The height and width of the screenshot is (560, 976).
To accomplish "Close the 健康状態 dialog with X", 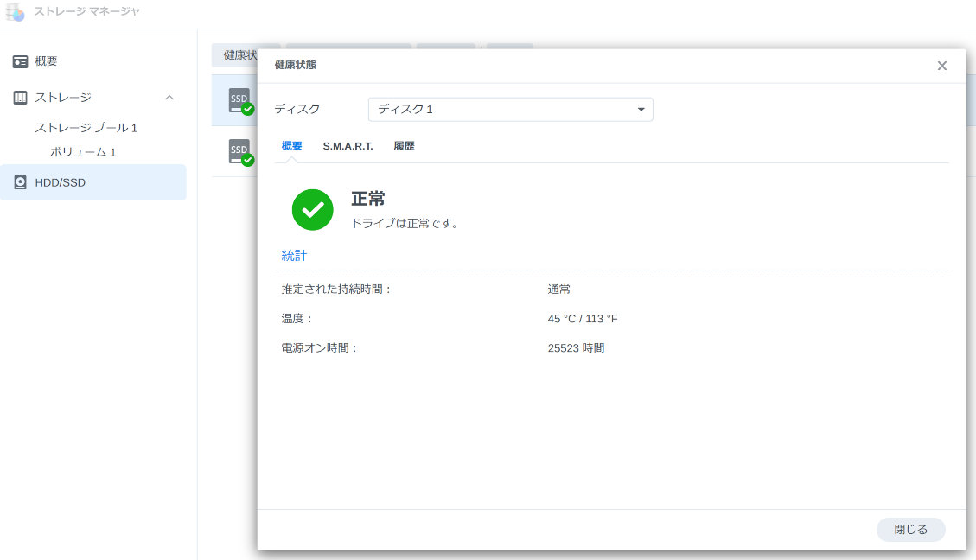I will pos(941,66).
